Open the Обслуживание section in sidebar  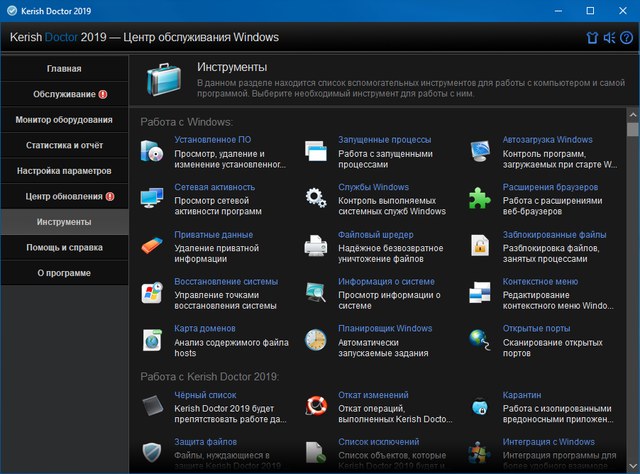point(64,94)
